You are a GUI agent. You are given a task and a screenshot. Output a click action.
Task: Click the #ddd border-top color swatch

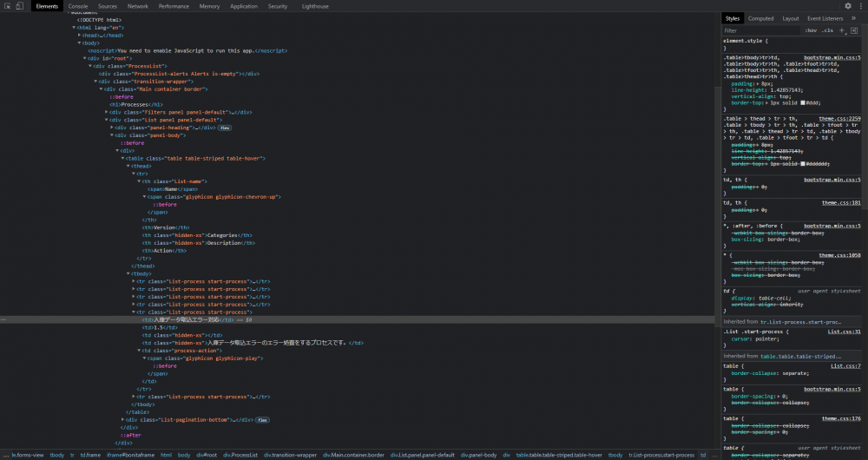(803, 103)
